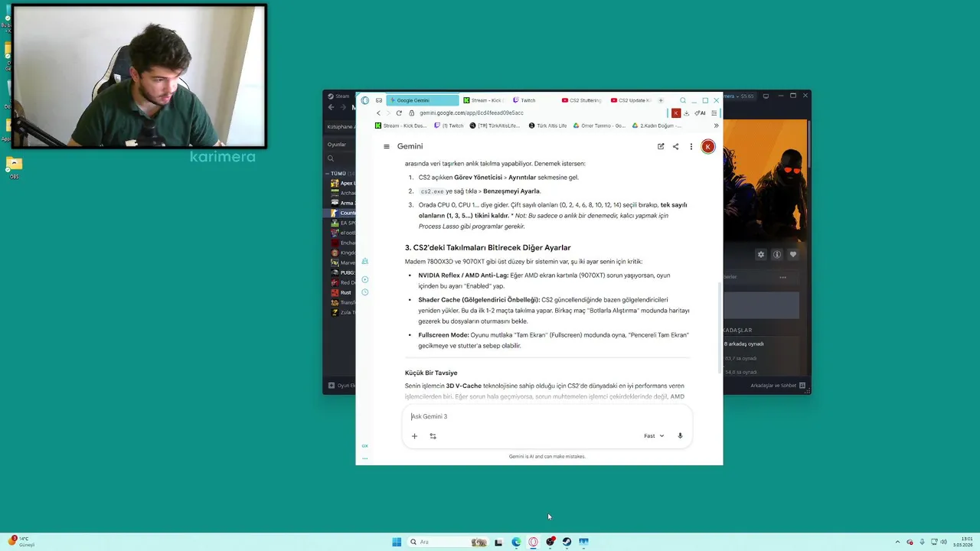Image resolution: width=980 pixels, height=551 pixels.
Task: Open the Opera menu logo button
Action: (x=365, y=100)
